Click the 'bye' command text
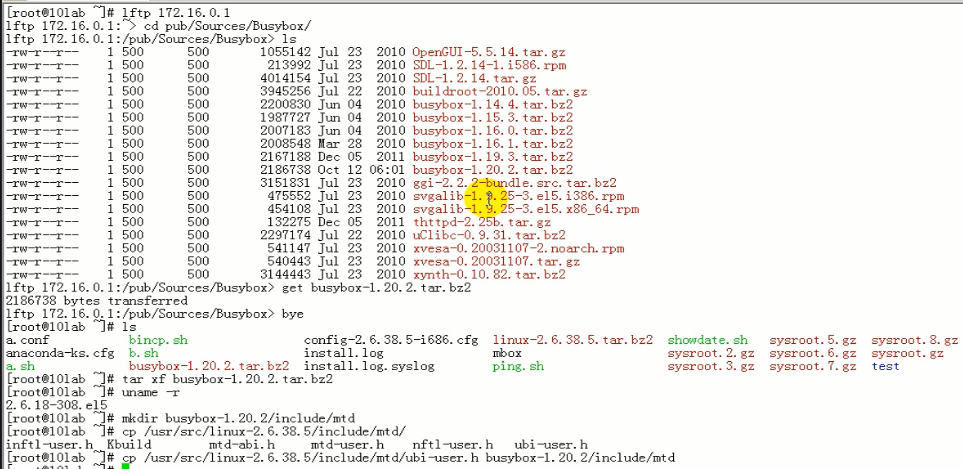 coord(293,314)
